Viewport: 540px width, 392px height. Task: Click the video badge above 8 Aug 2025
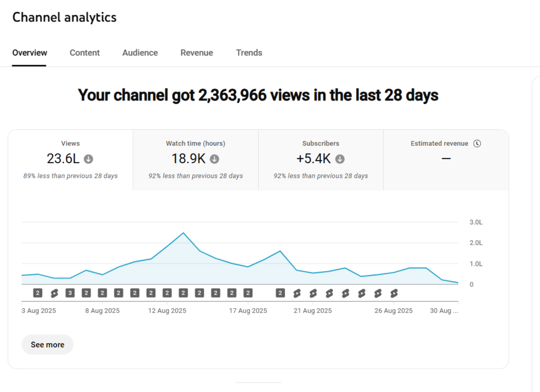(x=102, y=293)
